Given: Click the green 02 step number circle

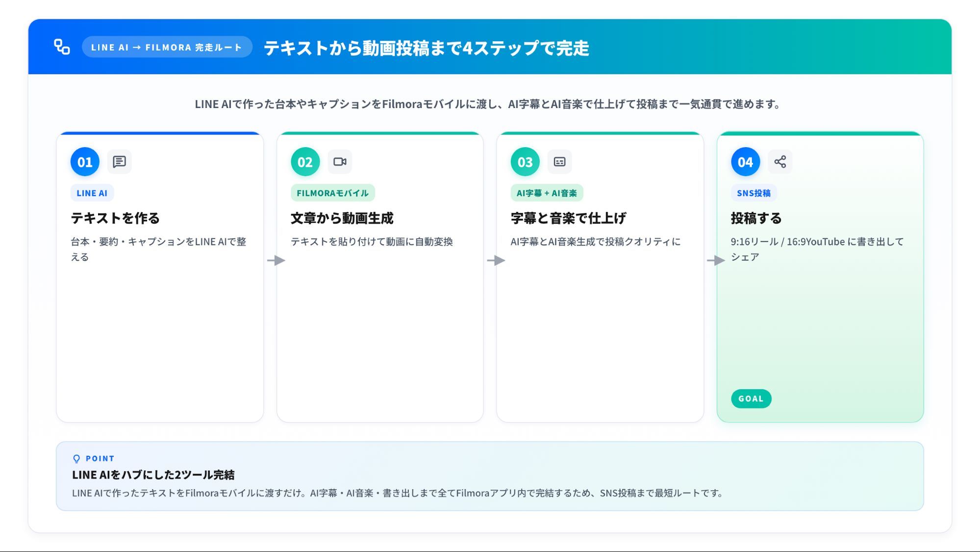Looking at the screenshot, I should (305, 162).
